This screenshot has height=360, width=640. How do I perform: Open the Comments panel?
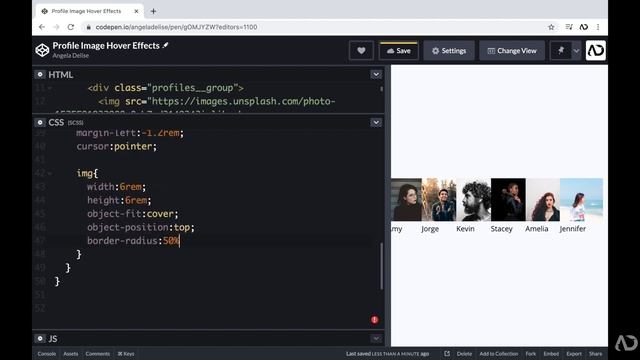point(98,353)
